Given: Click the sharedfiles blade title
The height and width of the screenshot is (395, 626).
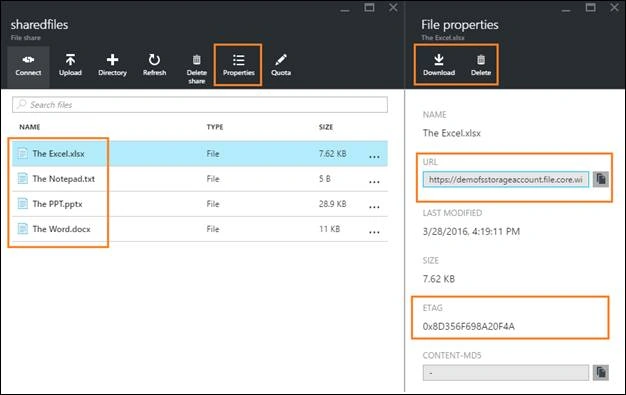Looking at the screenshot, I should point(39,24).
